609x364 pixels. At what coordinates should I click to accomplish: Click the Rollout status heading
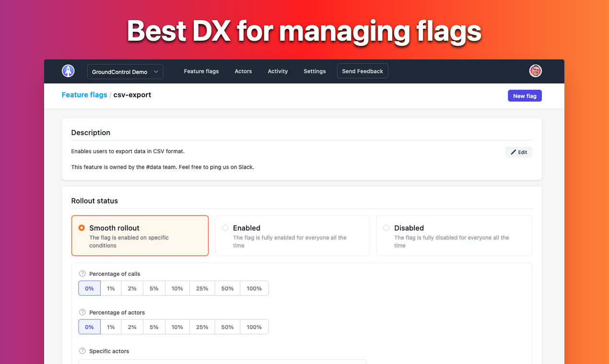point(94,201)
